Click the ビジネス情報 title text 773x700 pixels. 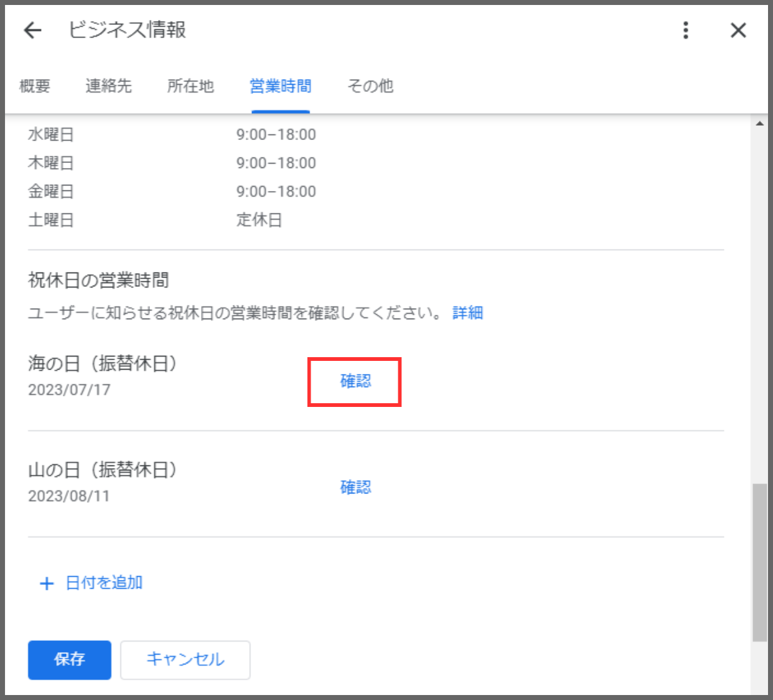(127, 30)
